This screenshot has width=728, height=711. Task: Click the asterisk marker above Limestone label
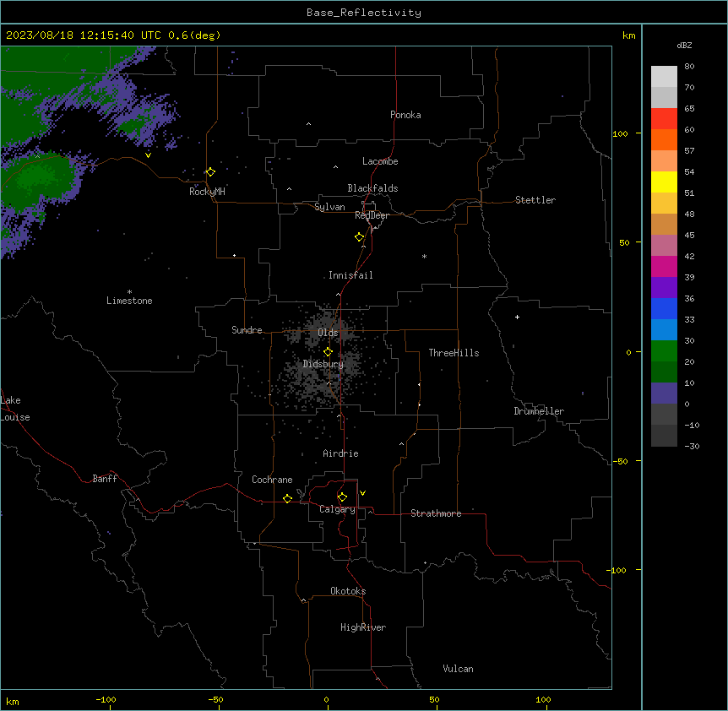129,292
